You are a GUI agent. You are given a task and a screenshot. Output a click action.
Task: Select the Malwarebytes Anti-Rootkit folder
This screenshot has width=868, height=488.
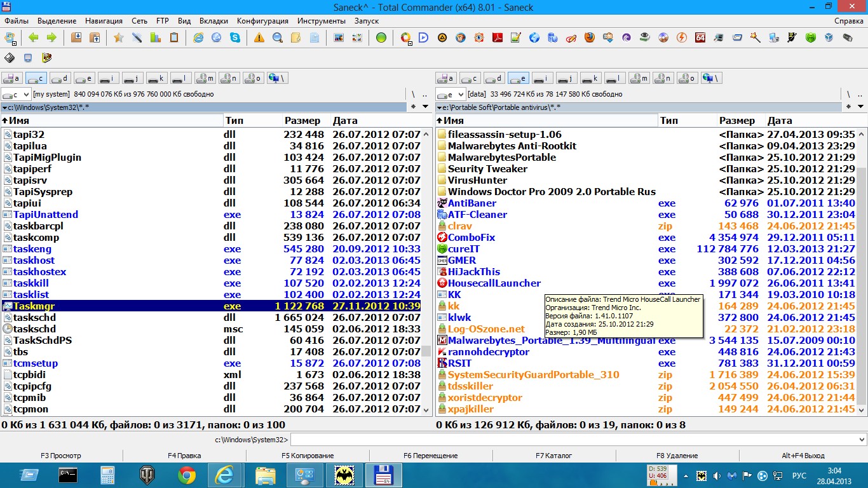point(646,146)
